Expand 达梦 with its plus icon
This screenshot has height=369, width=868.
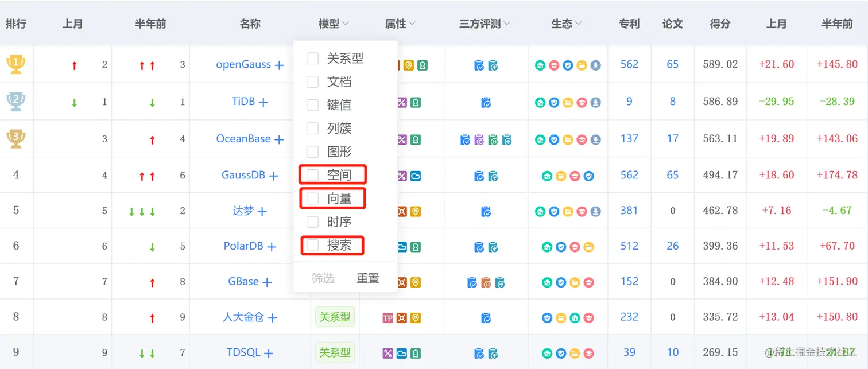click(262, 212)
